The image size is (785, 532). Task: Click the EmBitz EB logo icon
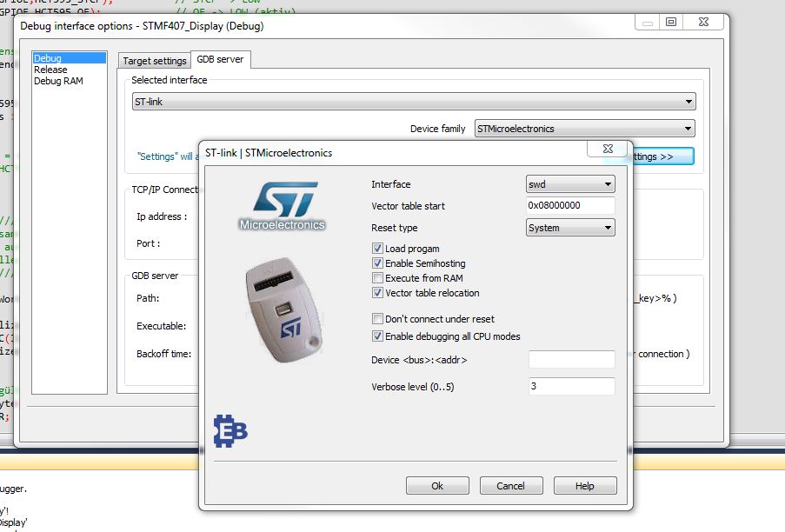[230, 431]
